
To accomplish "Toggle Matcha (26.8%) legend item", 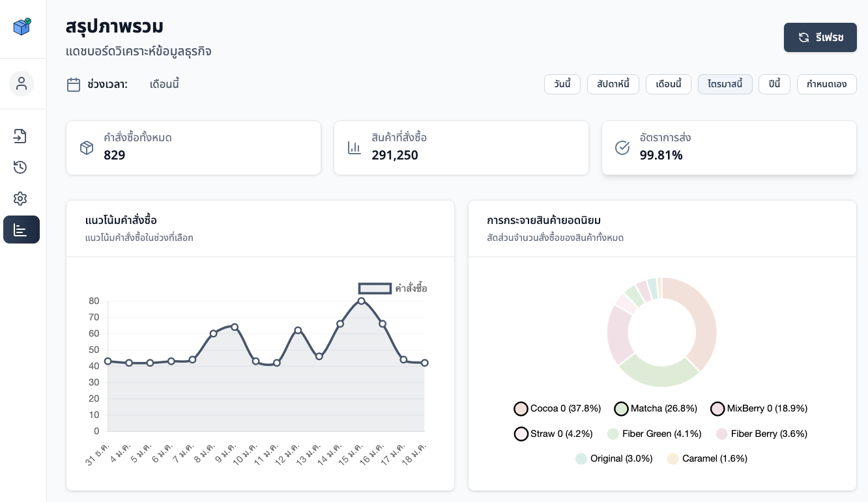I will (656, 408).
